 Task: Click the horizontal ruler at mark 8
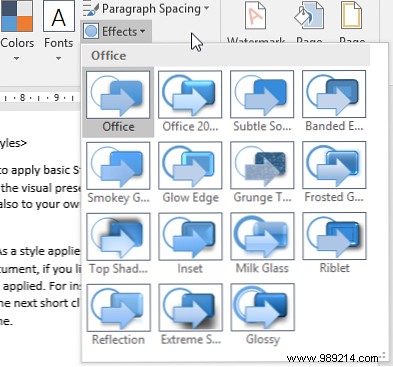(x=22, y=98)
